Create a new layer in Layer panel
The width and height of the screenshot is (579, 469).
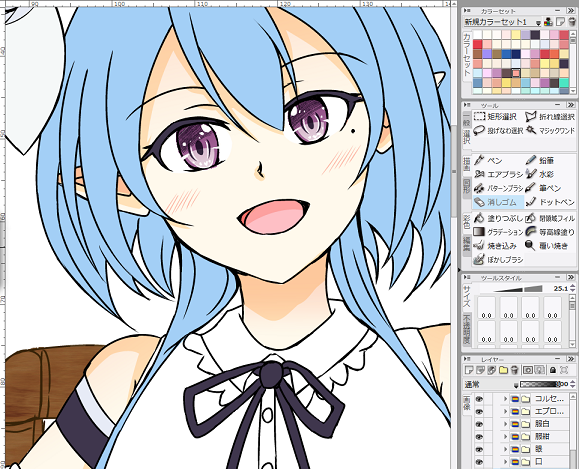(469, 369)
